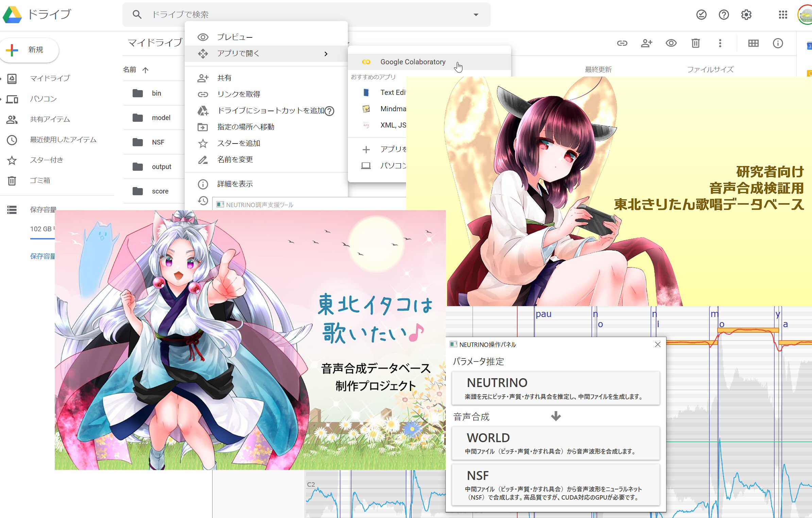Open the Google apps grid

tap(783, 15)
